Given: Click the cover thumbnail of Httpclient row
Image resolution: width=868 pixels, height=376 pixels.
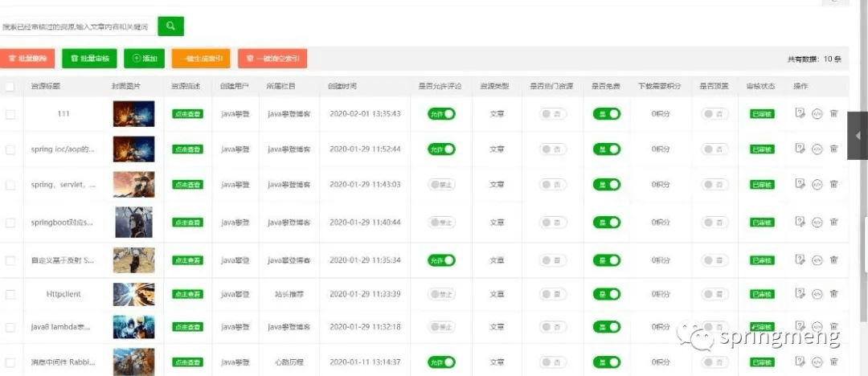Looking at the screenshot, I should tap(134, 294).
